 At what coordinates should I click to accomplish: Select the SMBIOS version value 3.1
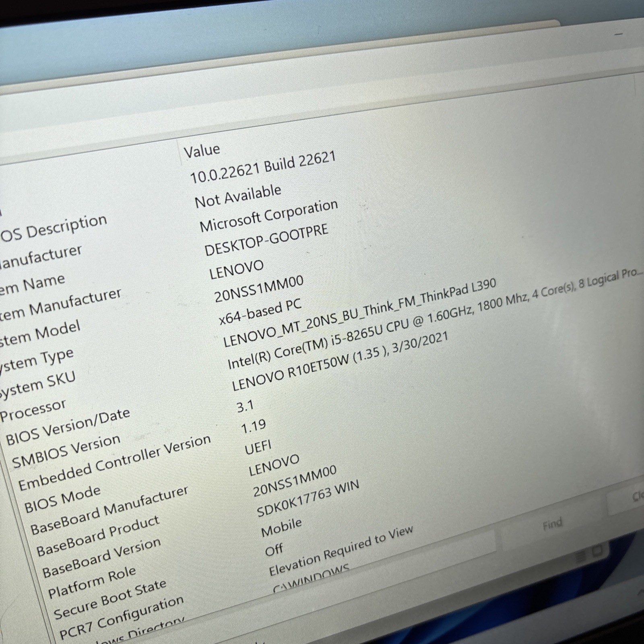[x=245, y=406]
